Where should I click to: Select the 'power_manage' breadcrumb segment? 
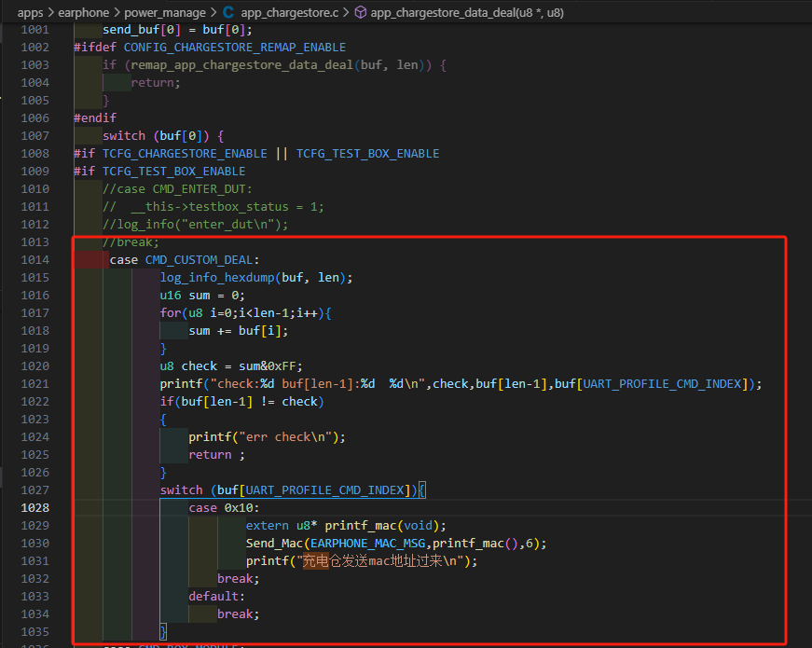(x=165, y=12)
